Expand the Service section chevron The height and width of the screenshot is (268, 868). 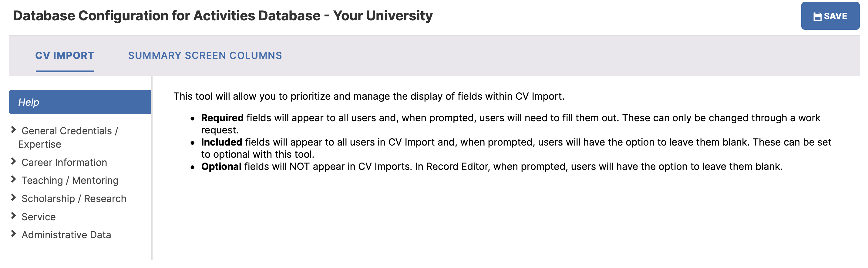tap(13, 216)
